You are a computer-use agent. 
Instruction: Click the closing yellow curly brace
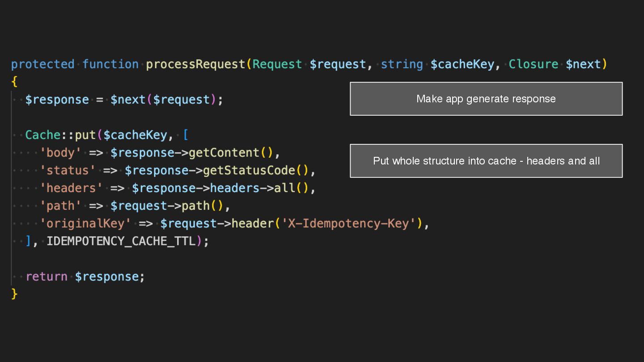[14, 294]
